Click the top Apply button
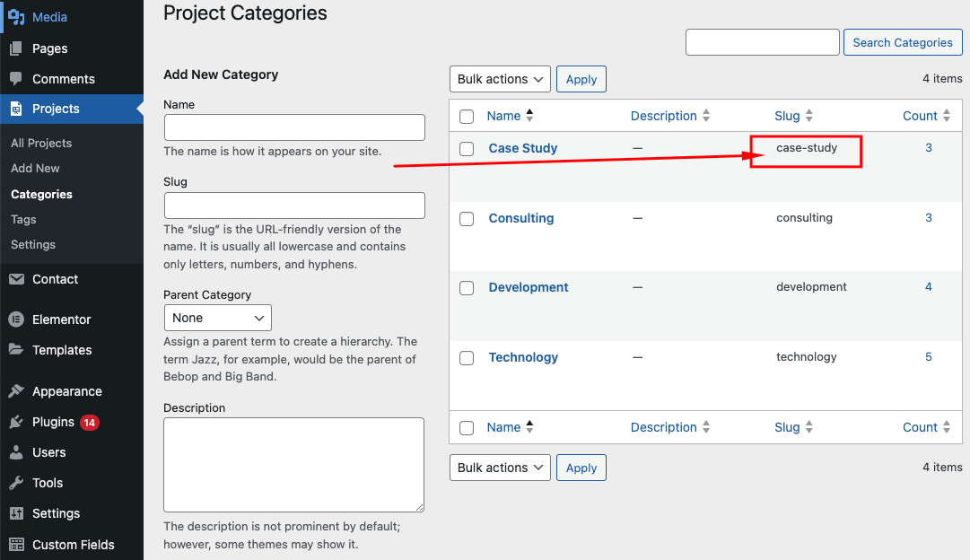Viewport: 970px width, 560px height. tap(581, 79)
